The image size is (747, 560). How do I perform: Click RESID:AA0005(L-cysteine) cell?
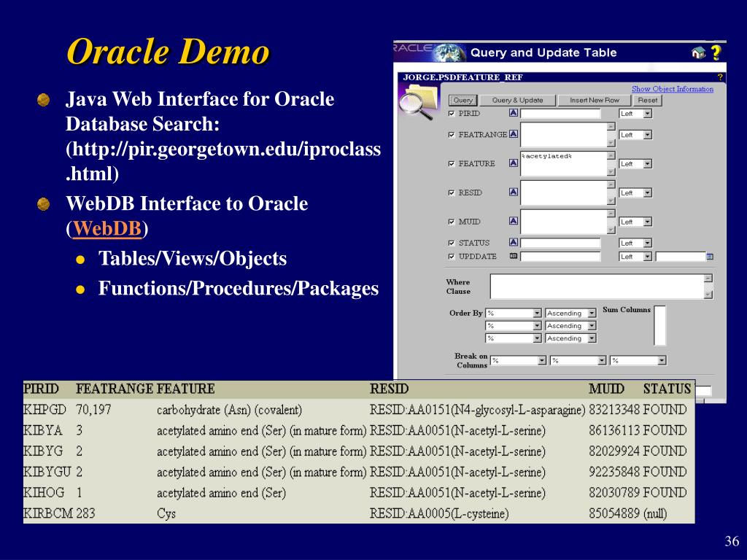[438, 513]
